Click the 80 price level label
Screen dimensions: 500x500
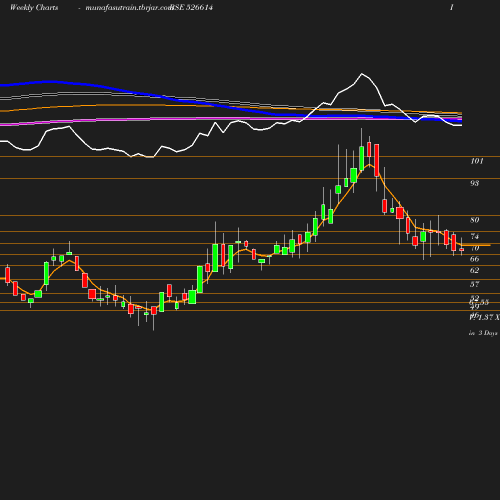[475, 220]
